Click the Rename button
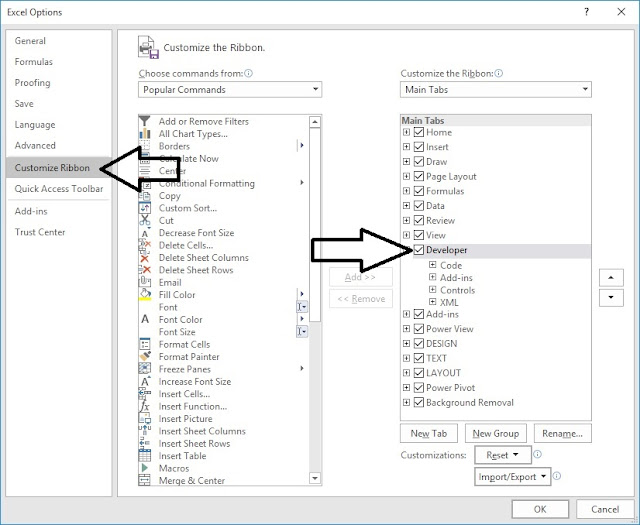 point(562,434)
